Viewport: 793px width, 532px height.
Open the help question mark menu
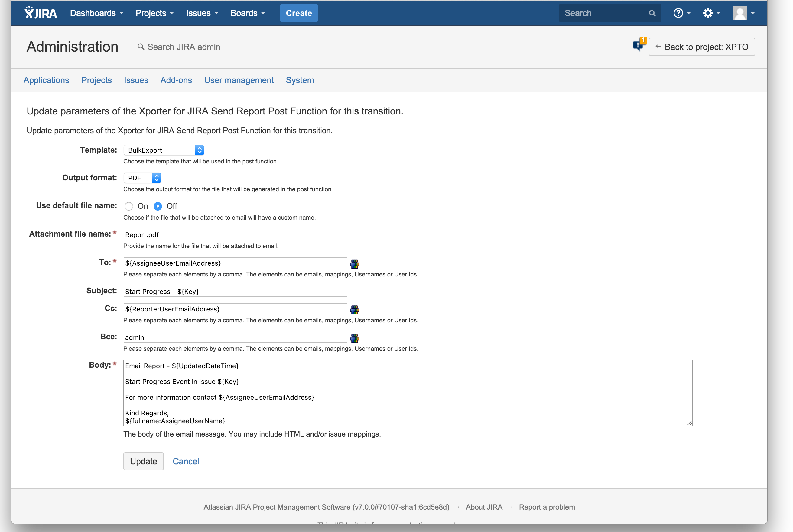click(x=681, y=13)
